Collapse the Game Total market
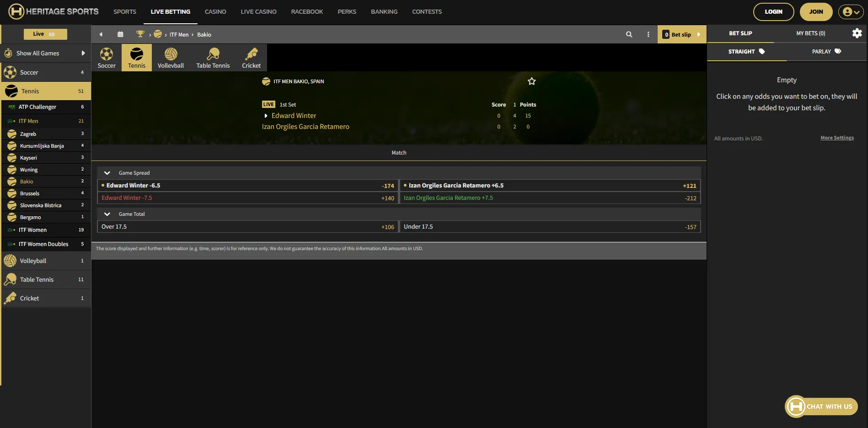The height and width of the screenshot is (428, 868). click(107, 214)
